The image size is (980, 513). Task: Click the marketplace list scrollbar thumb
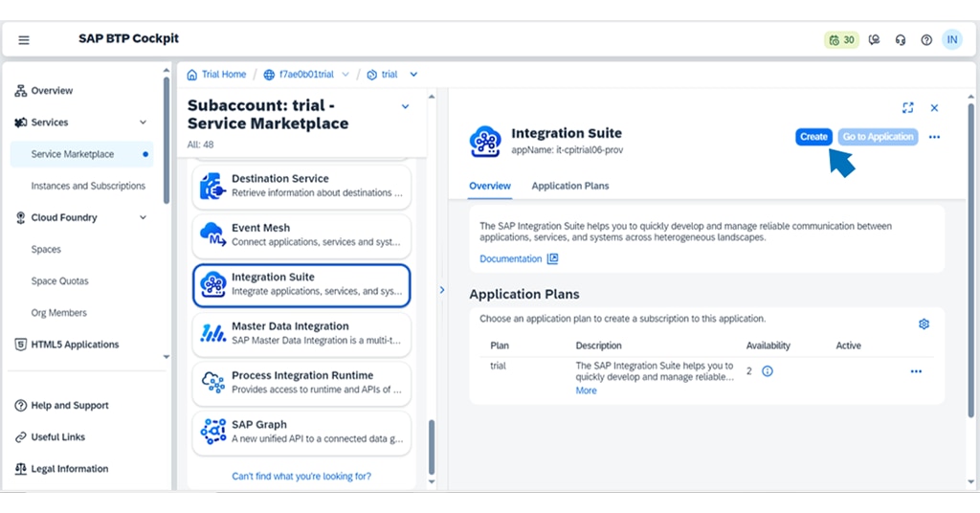[x=432, y=447]
